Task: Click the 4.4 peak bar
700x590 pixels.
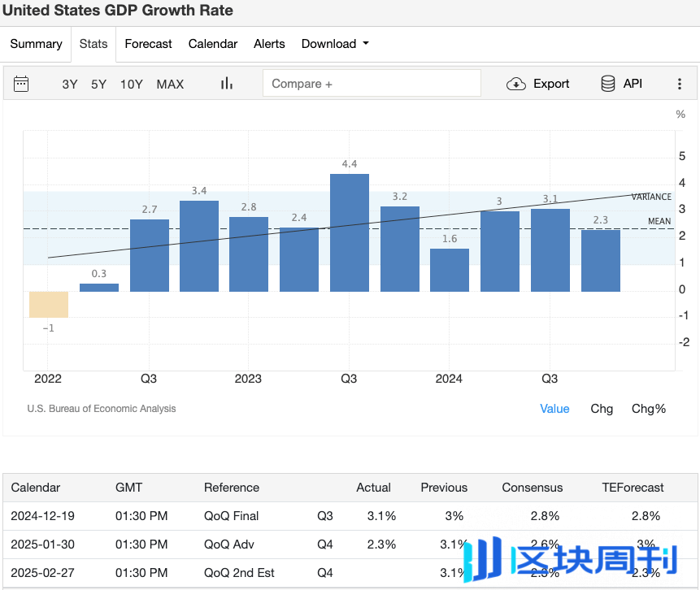Action: [x=350, y=232]
